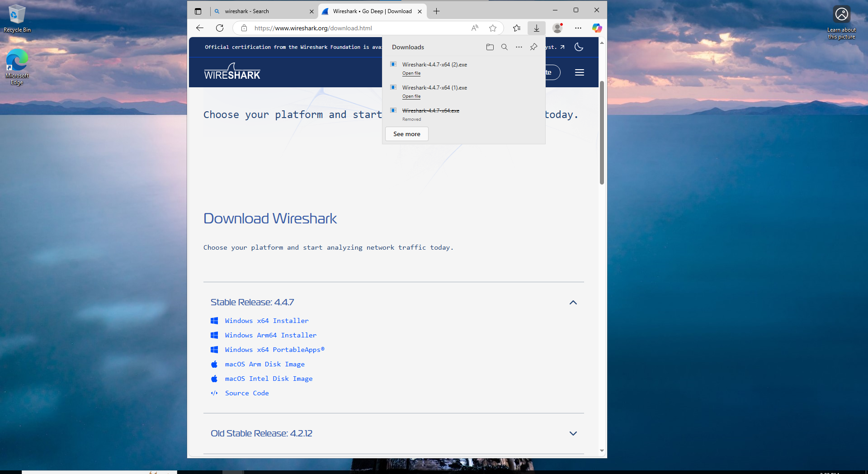Viewport: 868px width, 474px height.
Task: Open the Edge profile avatar
Action: tap(558, 28)
